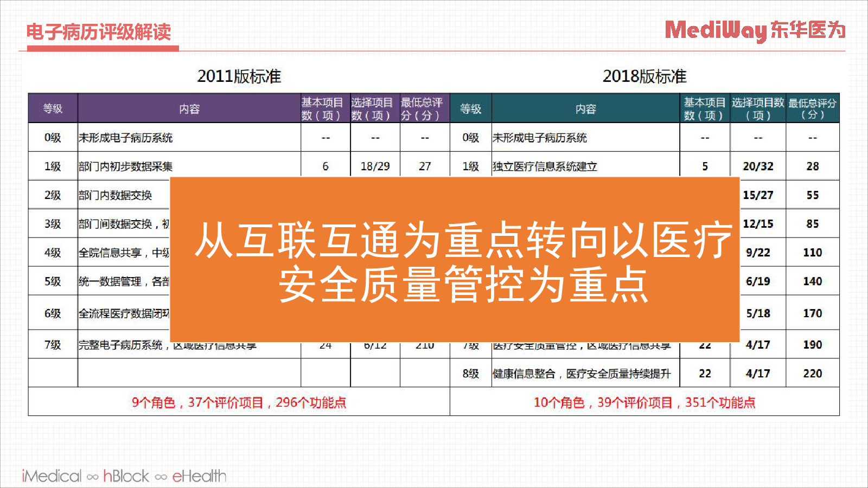Click "4/17" in the row scoring 190
868x488 pixels.
pos(758,344)
